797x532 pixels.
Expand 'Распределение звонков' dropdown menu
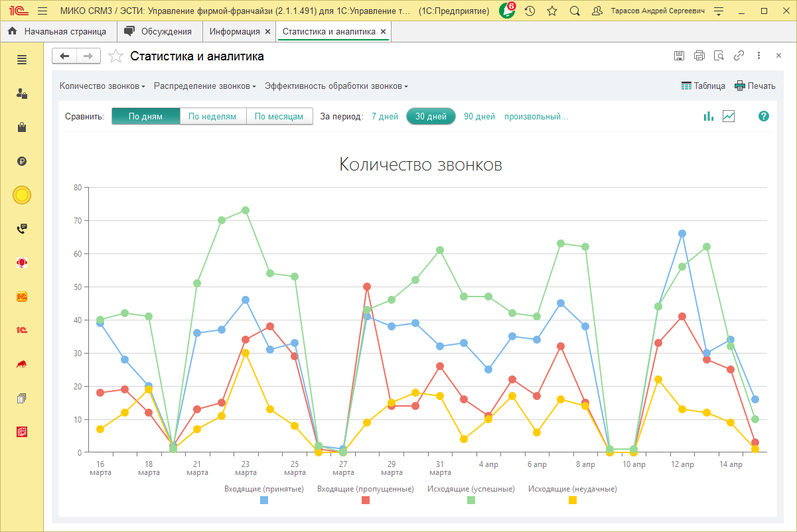(x=204, y=86)
